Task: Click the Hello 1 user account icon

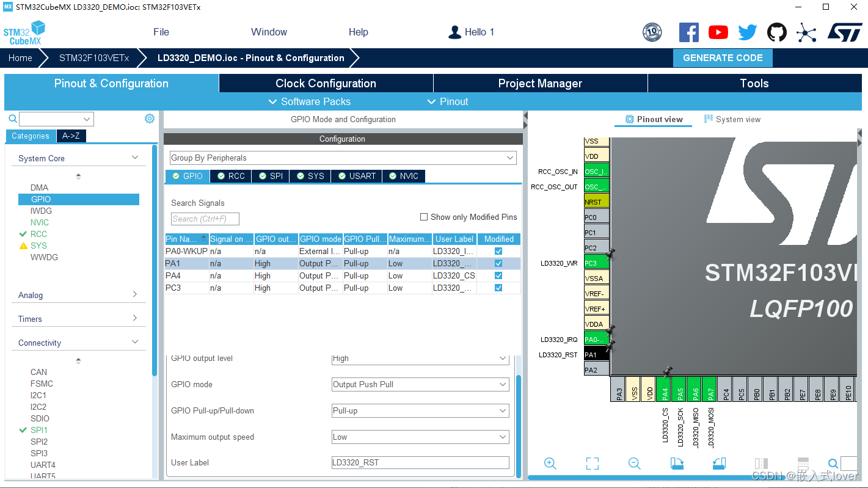Action: 454,32
